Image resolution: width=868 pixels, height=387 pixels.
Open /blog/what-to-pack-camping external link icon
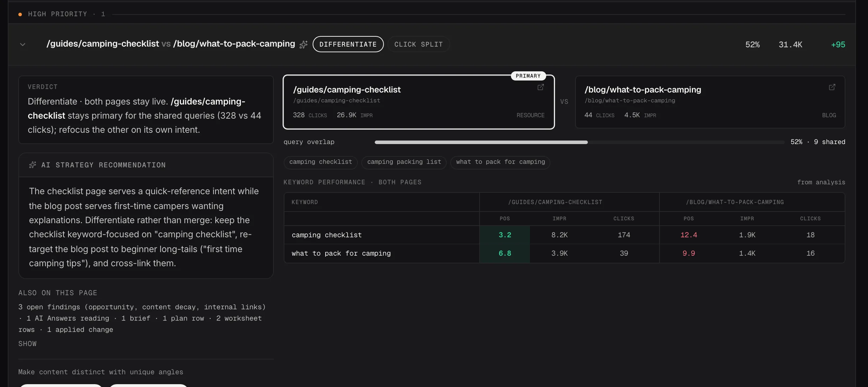[x=832, y=87]
